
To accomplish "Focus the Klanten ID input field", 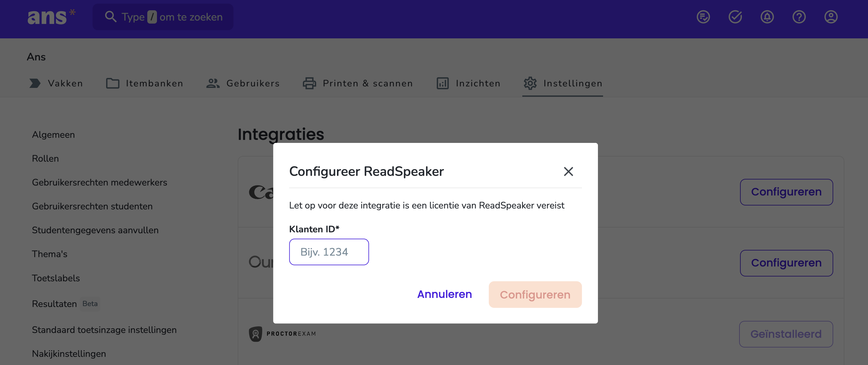I will 329,252.
